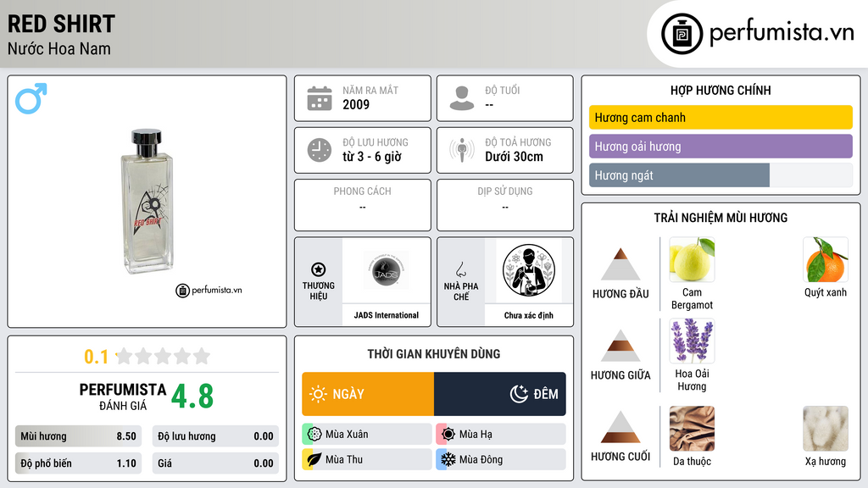Click the nose icon above Nhà pha chế
The height and width of the screenshot is (488, 868).
coord(460,269)
